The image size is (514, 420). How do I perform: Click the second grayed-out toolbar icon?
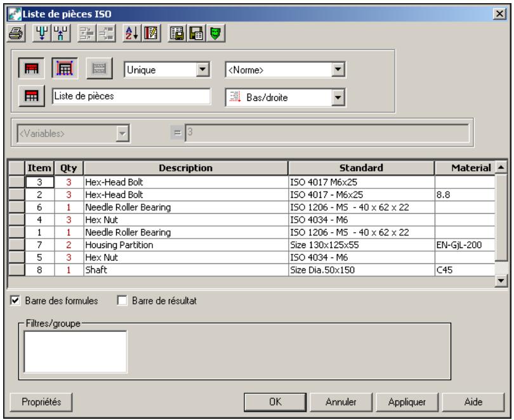106,33
